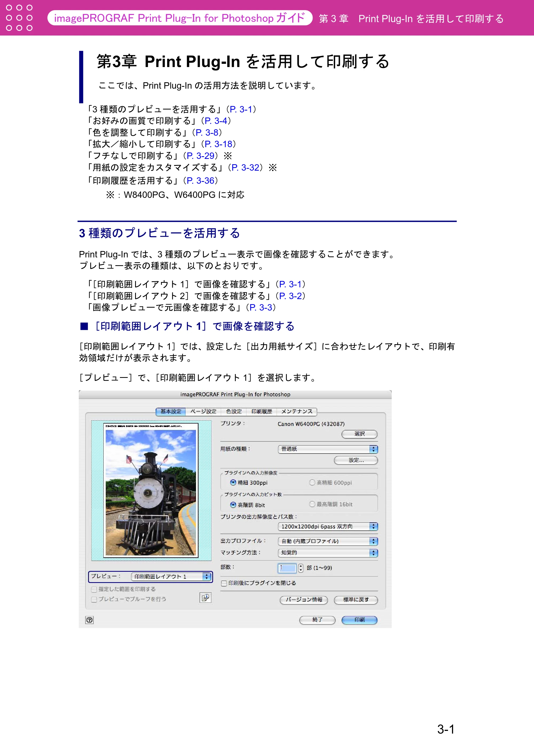534x756 pixels.
Task: Click the preview information icon button
Action: [x=205, y=597]
